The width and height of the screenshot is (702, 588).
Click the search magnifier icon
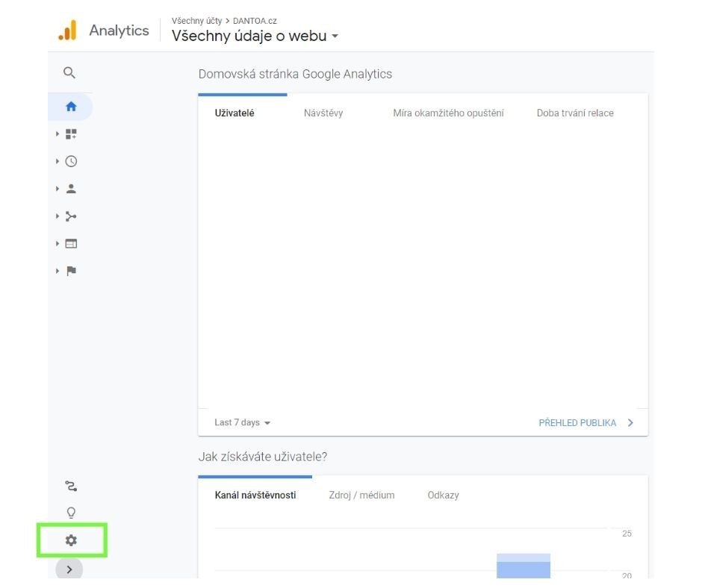(x=69, y=72)
